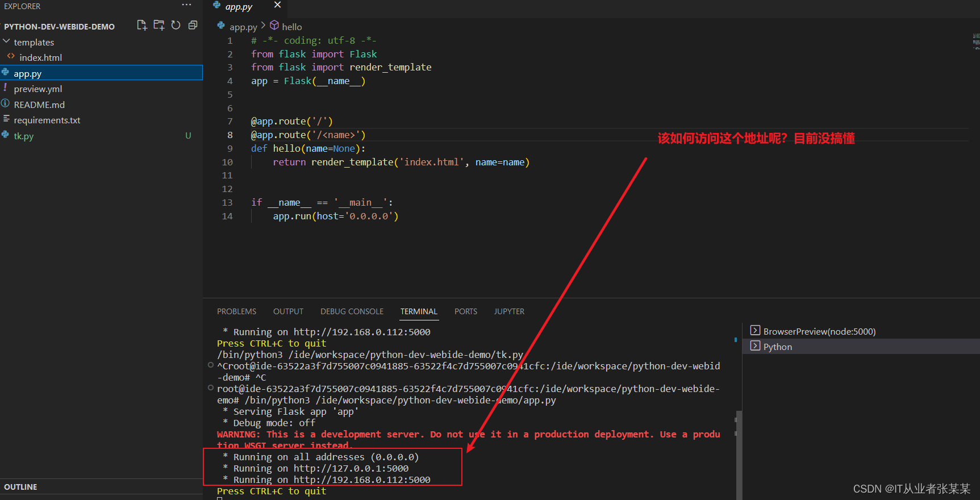Image resolution: width=980 pixels, height=500 pixels.
Task: Switch to the PORTS panel tab
Action: coord(466,311)
